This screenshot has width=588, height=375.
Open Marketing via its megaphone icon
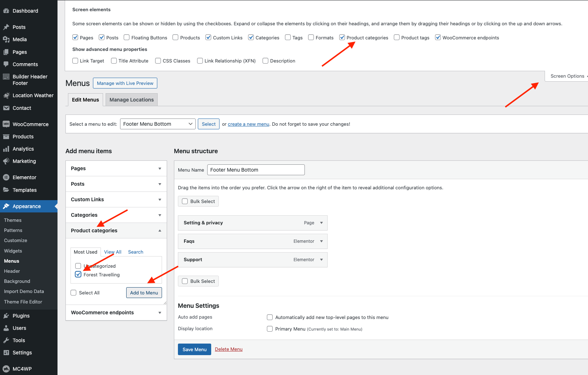(x=6, y=161)
